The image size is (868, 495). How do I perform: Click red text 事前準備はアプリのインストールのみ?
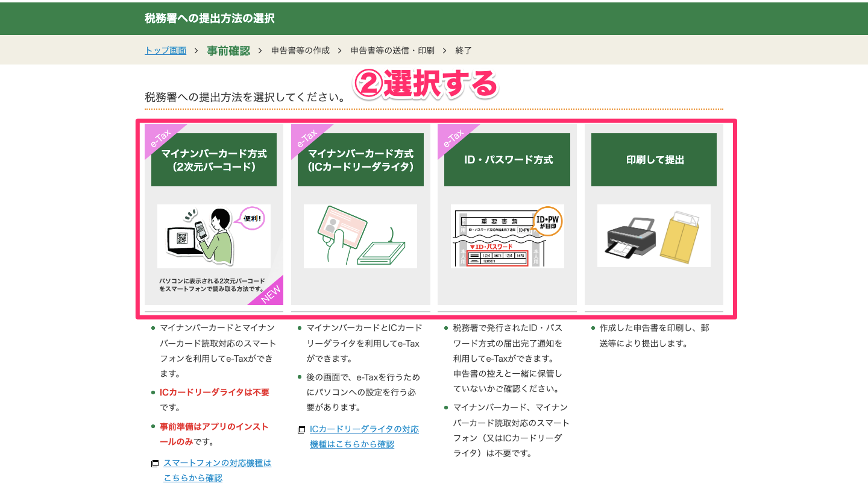tap(214, 434)
